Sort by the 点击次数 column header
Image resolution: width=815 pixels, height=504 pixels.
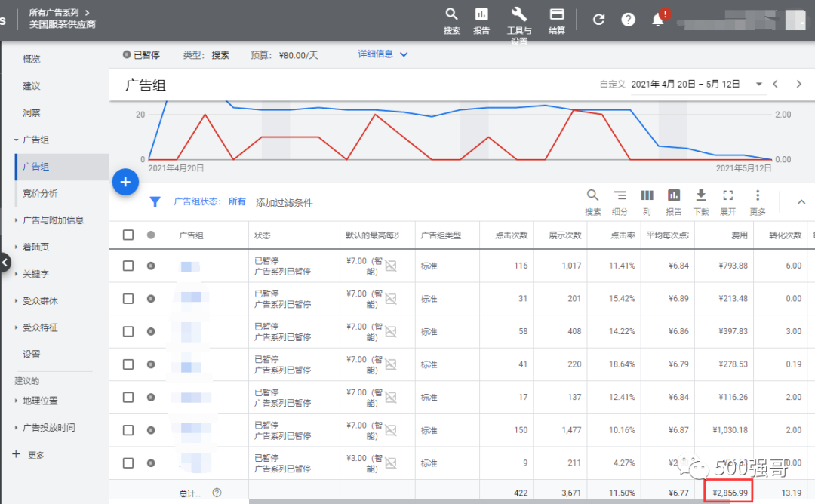click(511, 235)
